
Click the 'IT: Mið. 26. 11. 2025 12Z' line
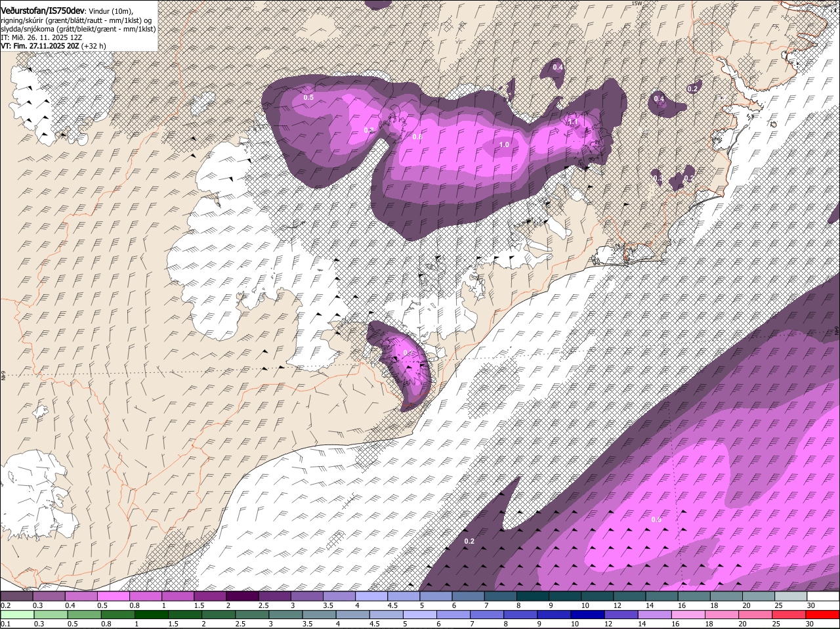click(41, 37)
